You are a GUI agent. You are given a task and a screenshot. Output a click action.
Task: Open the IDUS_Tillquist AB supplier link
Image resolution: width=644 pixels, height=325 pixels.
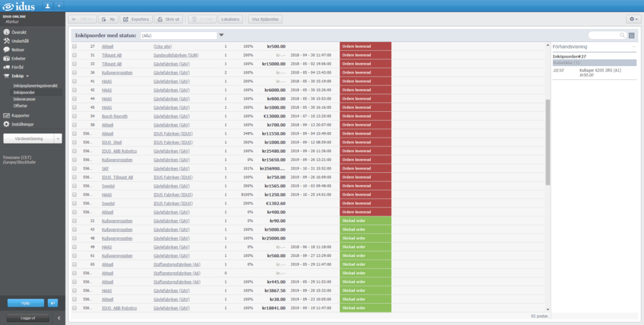coord(117,177)
